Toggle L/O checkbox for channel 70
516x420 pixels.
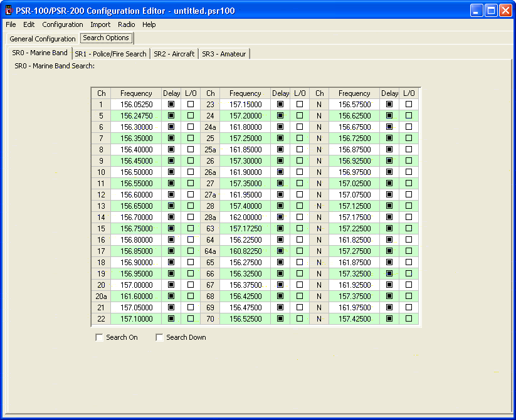tap(300, 319)
